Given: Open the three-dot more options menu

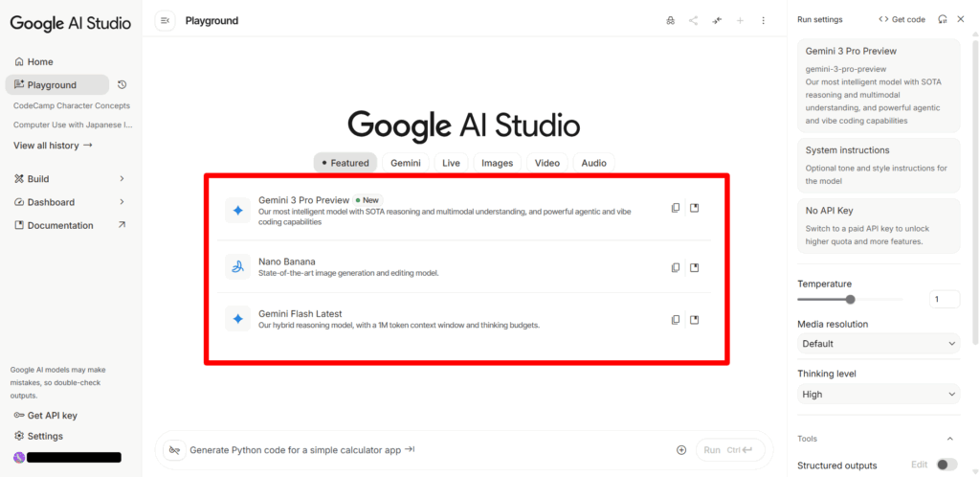Looking at the screenshot, I should pos(763,20).
